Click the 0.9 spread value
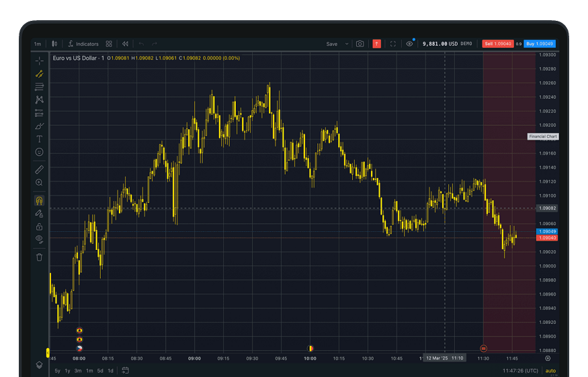 pos(519,44)
